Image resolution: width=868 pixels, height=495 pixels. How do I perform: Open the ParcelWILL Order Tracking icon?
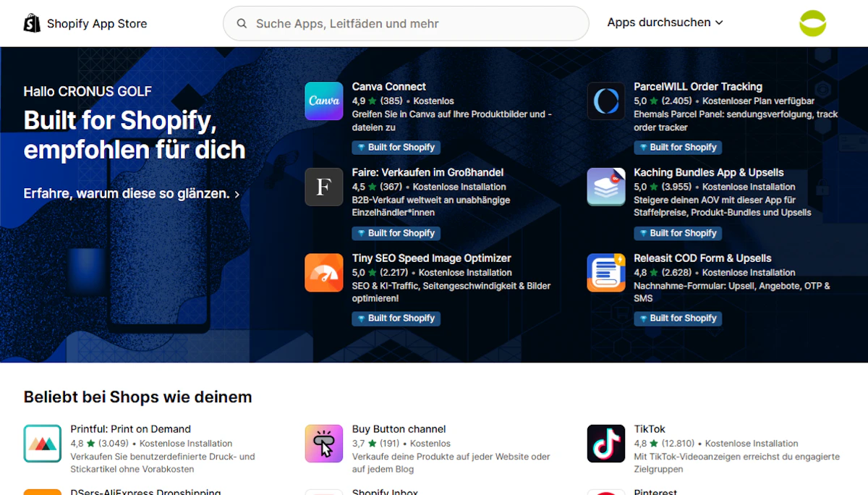pos(606,101)
